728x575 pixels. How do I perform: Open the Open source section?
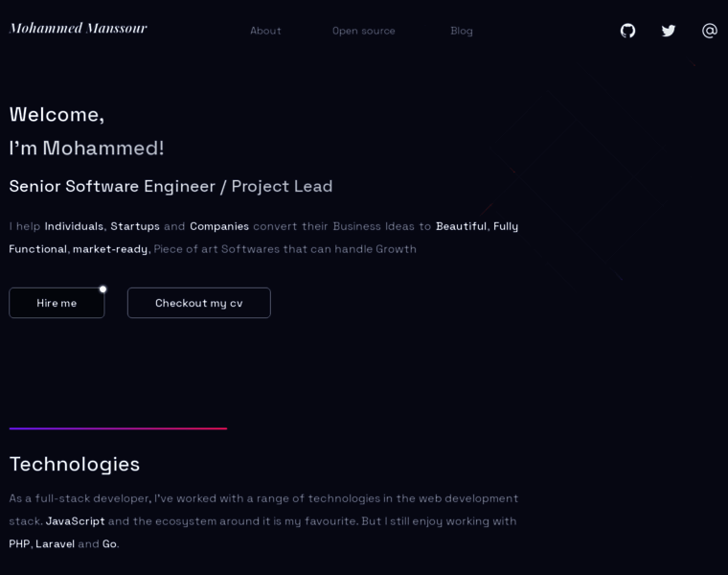click(364, 31)
